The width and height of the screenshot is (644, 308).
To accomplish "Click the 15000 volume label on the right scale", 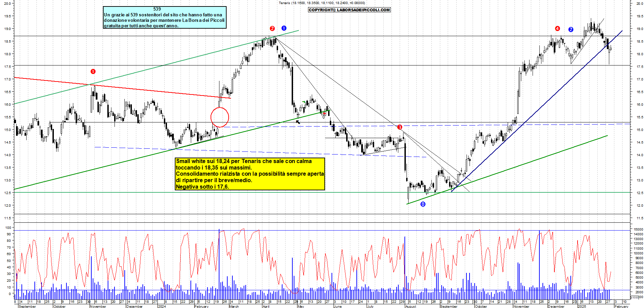I will (638, 229).
